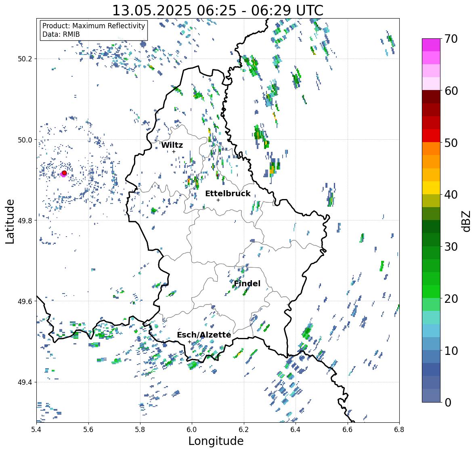The width and height of the screenshot is (476, 451).
Task: Click the 10 colorbar tick label
Action: [451, 350]
